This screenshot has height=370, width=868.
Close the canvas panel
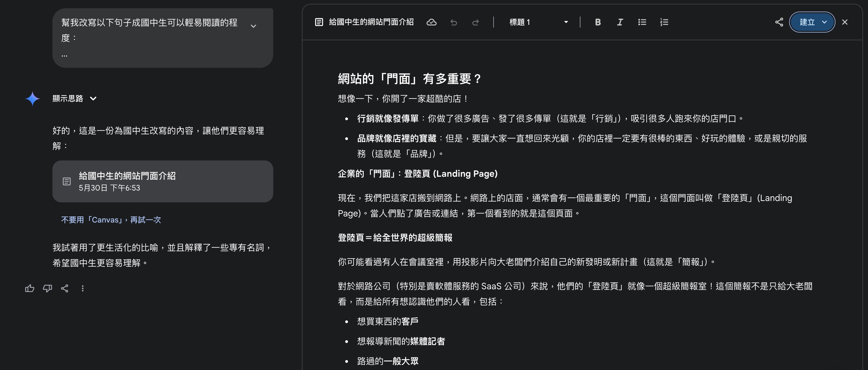pos(845,22)
